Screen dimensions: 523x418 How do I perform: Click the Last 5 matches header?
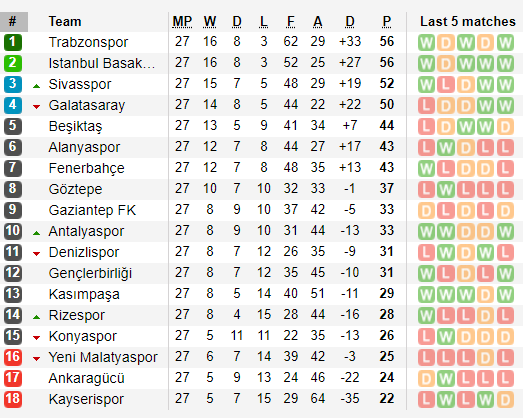click(x=468, y=22)
